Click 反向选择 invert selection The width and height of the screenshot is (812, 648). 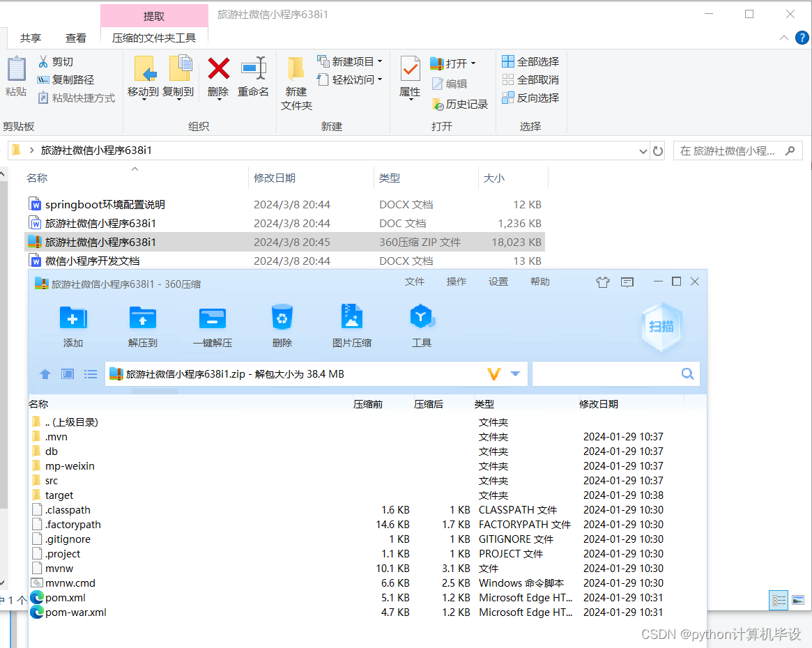530,98
